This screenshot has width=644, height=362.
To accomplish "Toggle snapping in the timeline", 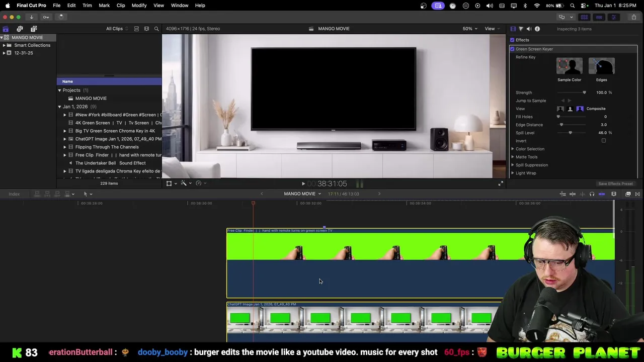I will click(x=602, y=194).
